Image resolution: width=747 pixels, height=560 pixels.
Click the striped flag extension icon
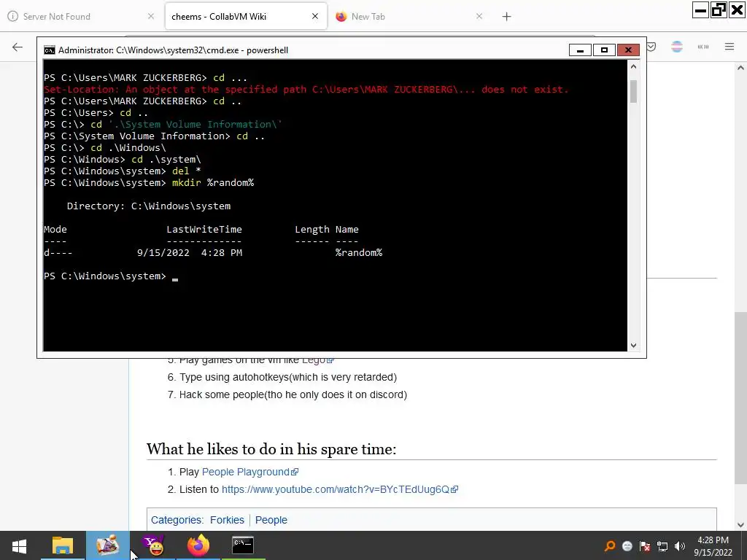click(677, 47)
